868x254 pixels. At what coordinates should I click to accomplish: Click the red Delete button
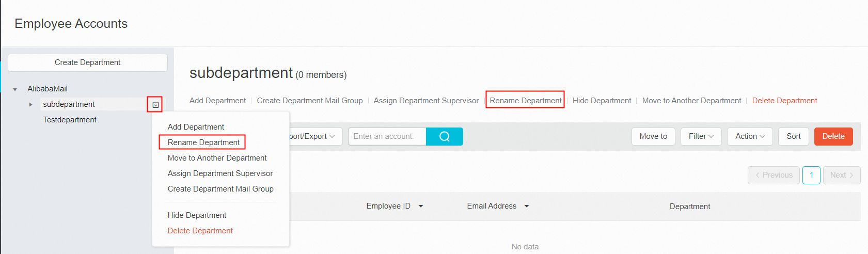tap(833, 136)
